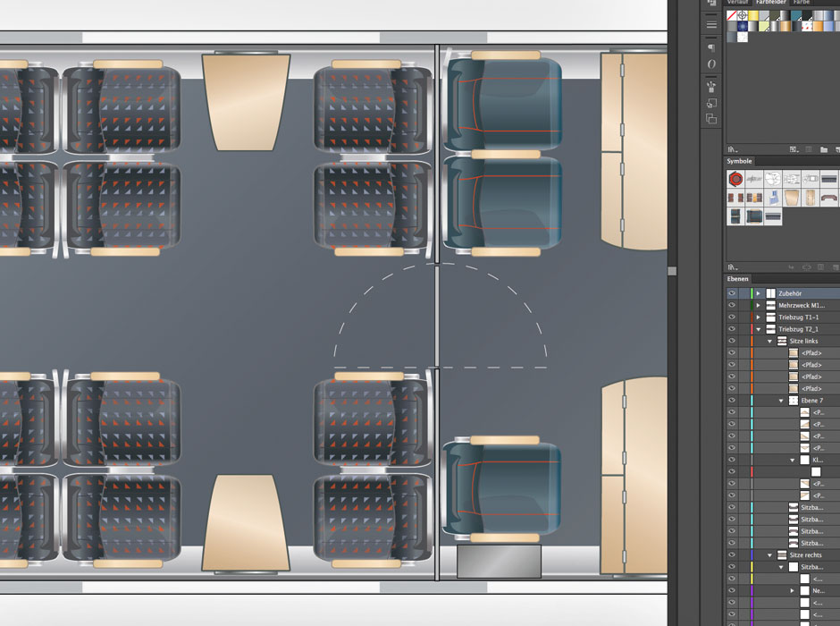Select the dark blue pattern swatch

[743, 26]
